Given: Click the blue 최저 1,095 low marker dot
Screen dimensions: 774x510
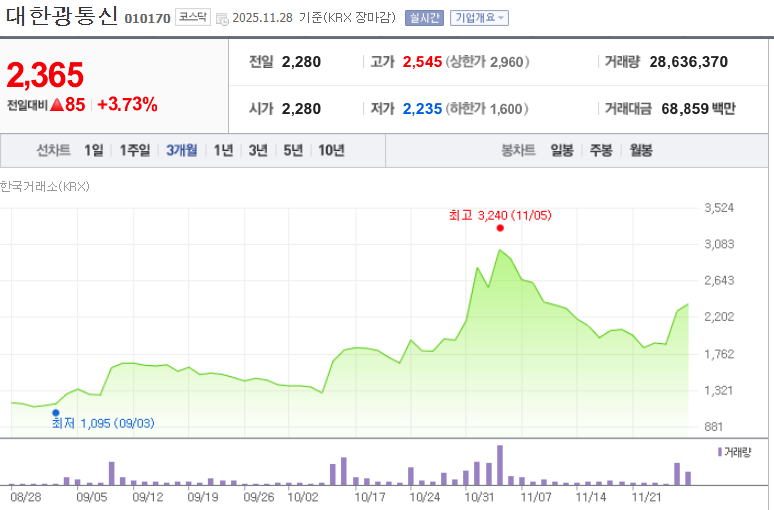Looking at the screenshot, I should pos(56,413).
